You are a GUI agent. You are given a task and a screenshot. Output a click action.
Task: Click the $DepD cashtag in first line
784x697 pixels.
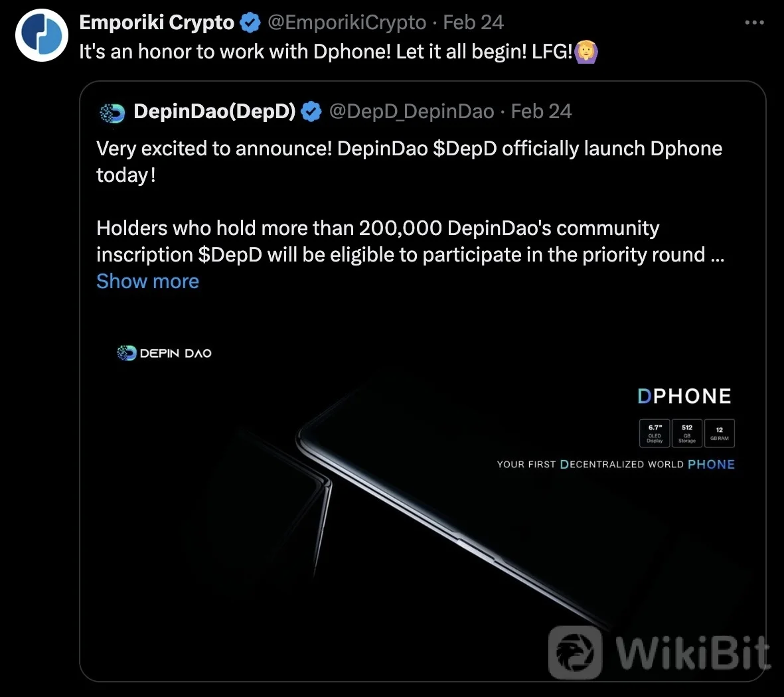coord(465,149)
